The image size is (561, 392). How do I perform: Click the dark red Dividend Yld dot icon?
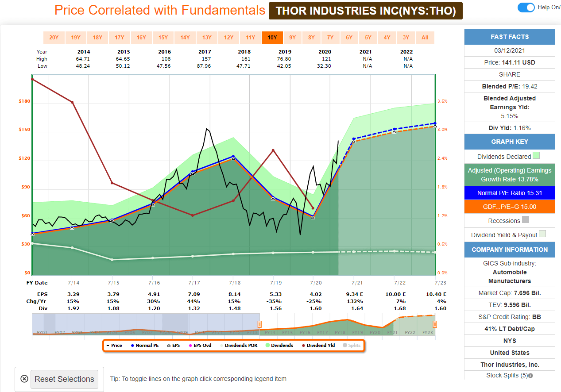(303, 345)
